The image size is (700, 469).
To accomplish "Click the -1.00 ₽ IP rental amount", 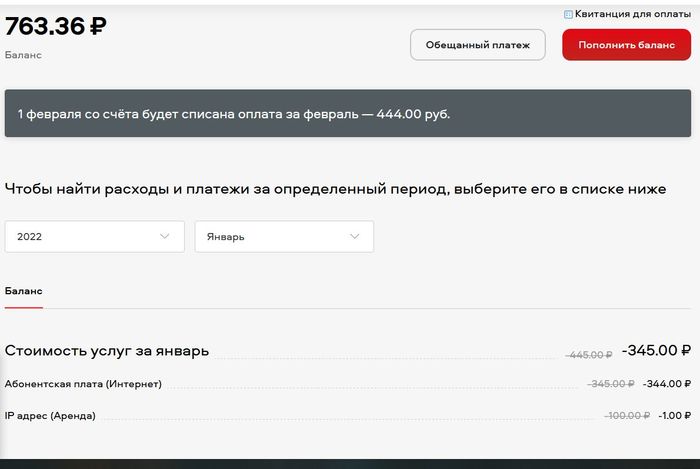I will click(675, 415).
